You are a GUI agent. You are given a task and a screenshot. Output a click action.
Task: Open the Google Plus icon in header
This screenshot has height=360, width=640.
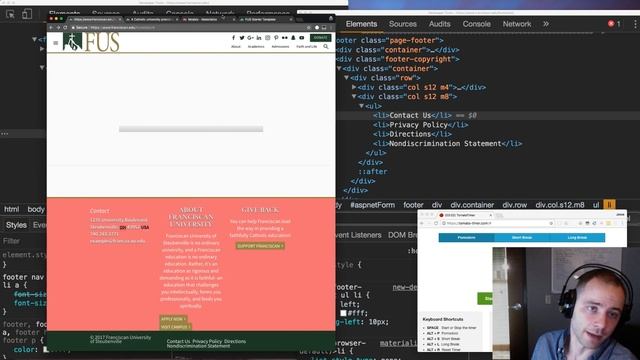250,38
